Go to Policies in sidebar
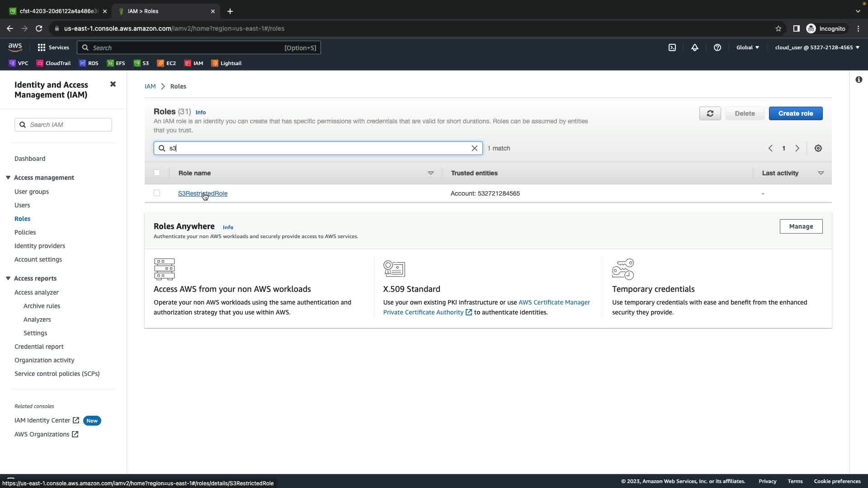The image size is (868, 488). [25, 232]
